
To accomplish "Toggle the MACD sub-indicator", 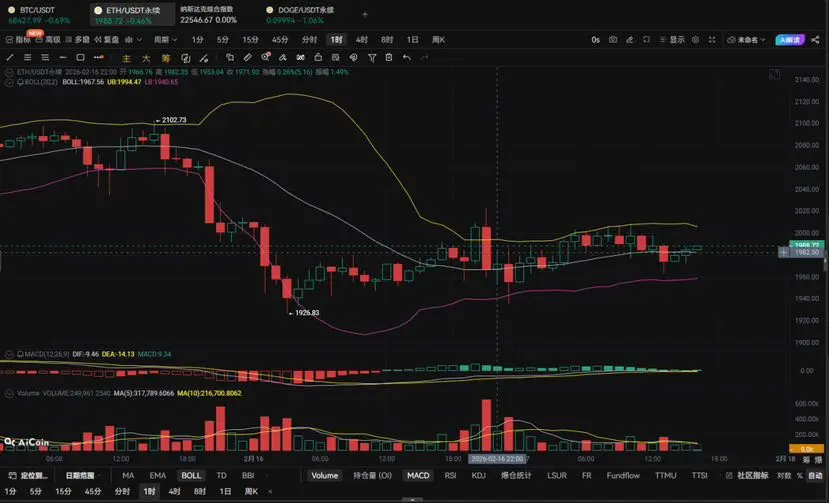I will (x=418, y=475).
